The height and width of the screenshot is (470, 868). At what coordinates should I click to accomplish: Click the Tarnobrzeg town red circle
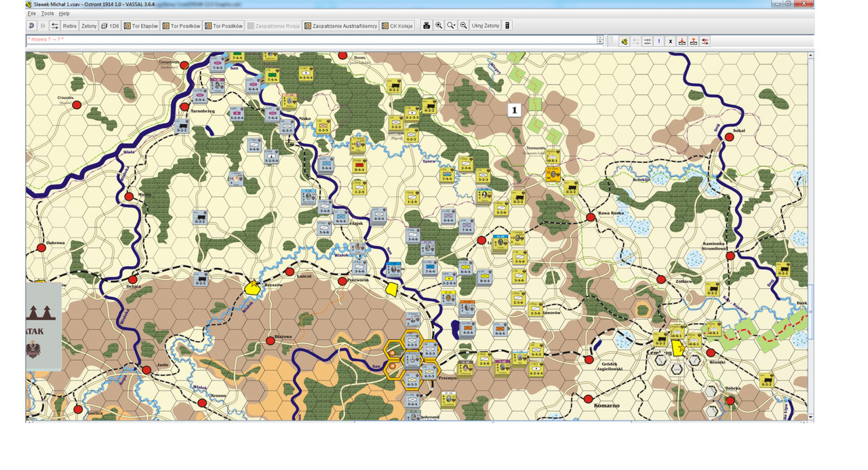[184, 107]
